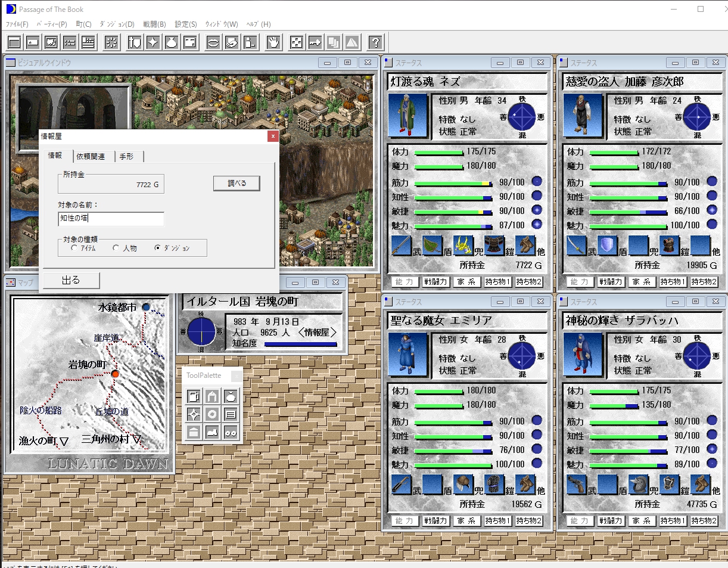
Task: Click the toolbar picture-frame landscape icon
Action: pos(51,42)
